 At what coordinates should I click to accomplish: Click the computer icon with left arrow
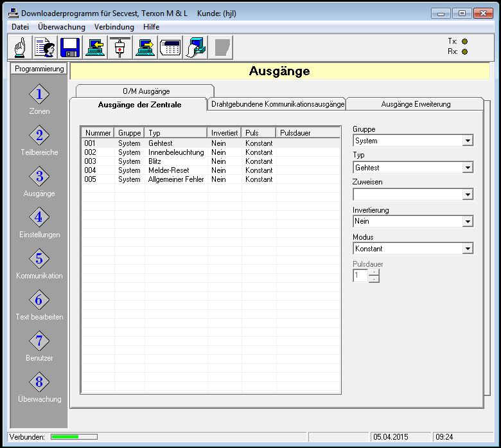coord(95,48)
